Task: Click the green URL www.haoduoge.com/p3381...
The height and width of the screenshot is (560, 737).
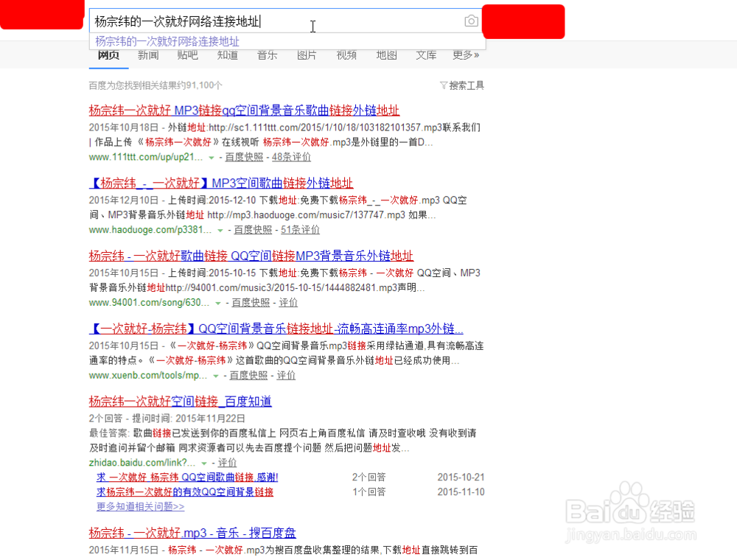Action: [150, 230]
